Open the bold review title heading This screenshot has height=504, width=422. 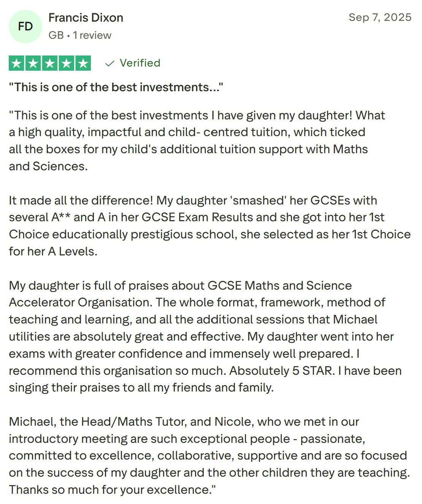tap(116, 87)
